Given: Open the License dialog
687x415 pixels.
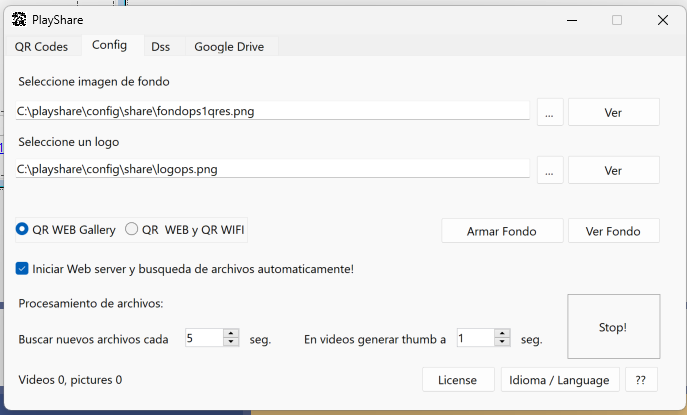Looking at the screenshot, I should pyautogui.click(x=458, y=380).
